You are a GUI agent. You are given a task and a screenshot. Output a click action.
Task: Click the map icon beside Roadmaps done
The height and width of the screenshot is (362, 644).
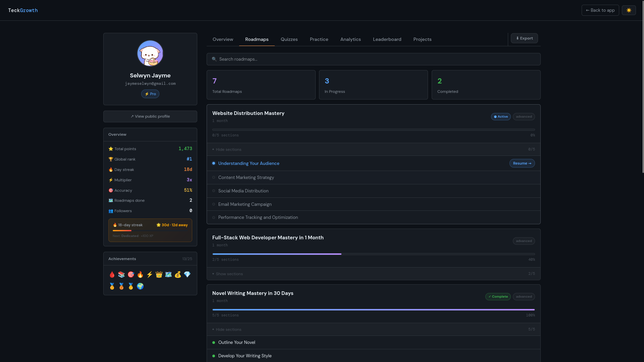tap(111, 200)
